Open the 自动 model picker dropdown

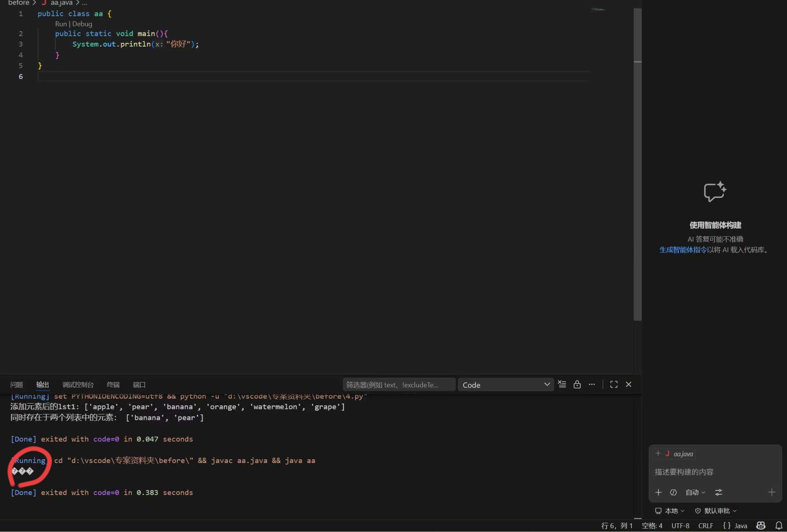pos(695,493)
